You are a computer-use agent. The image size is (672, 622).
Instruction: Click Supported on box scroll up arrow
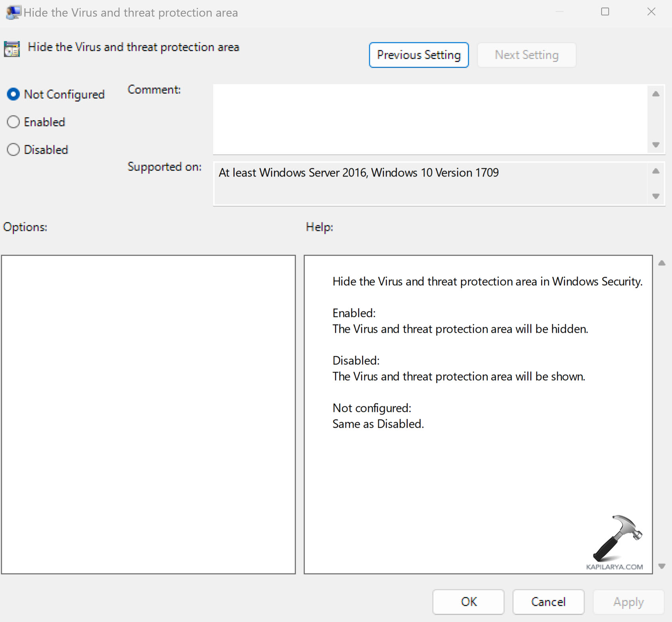655,171
